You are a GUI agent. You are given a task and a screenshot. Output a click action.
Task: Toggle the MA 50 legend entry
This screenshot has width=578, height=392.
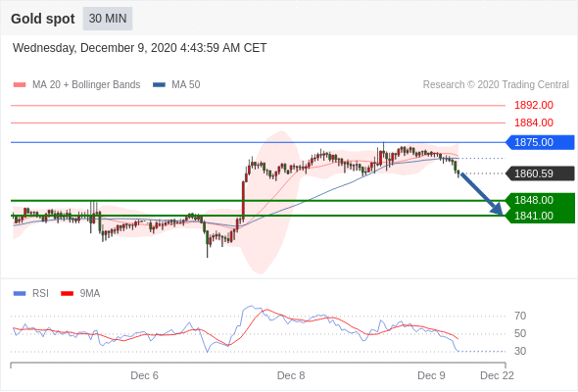(x=176, y=85)
